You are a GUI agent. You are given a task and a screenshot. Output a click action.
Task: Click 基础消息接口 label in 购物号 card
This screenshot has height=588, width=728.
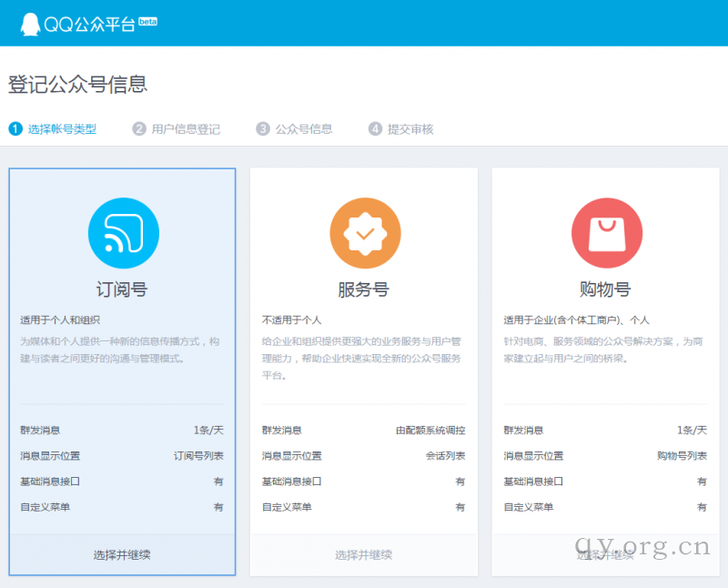tap(534, 482)
